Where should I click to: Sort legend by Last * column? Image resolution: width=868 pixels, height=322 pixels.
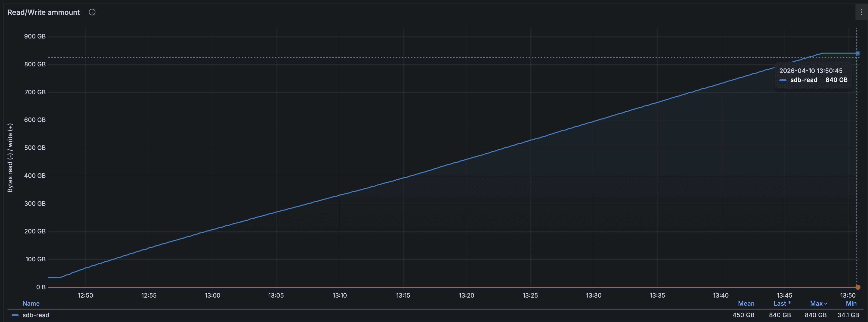coord(782,303)
